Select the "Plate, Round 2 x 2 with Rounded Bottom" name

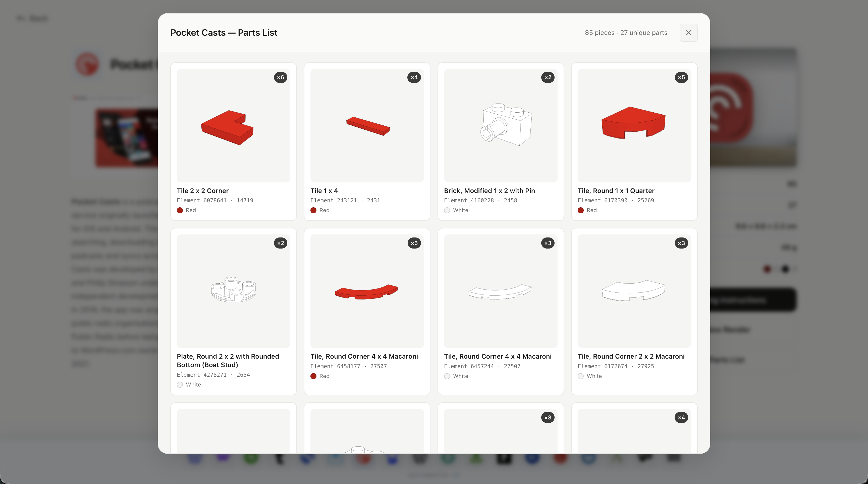click(228, 361)
